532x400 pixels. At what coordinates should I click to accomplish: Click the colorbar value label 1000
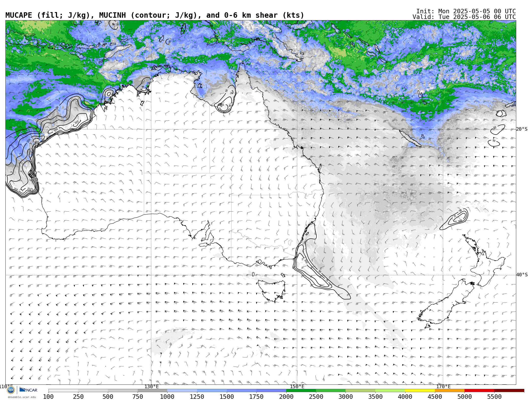(167, 397)
